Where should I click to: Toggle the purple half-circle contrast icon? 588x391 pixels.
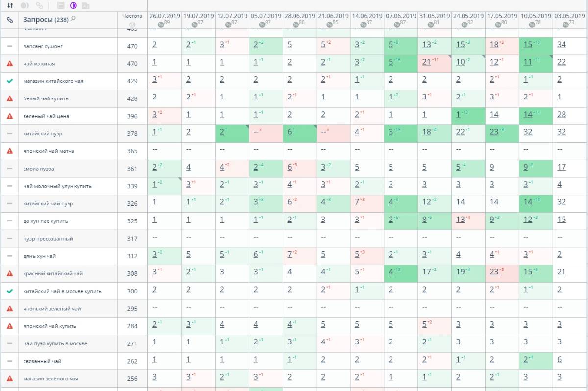point(73,6)
